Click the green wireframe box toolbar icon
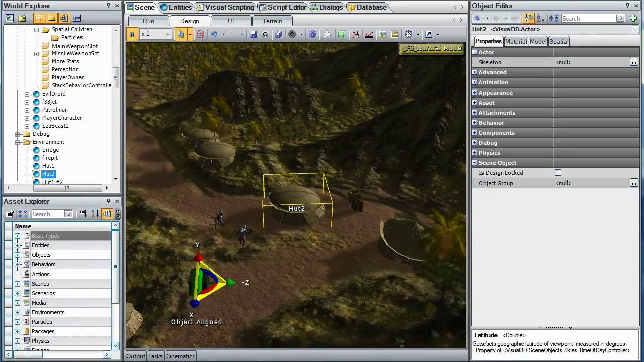Image resolution: width=644 pixels, height=362 pixels. coord(342,34)
